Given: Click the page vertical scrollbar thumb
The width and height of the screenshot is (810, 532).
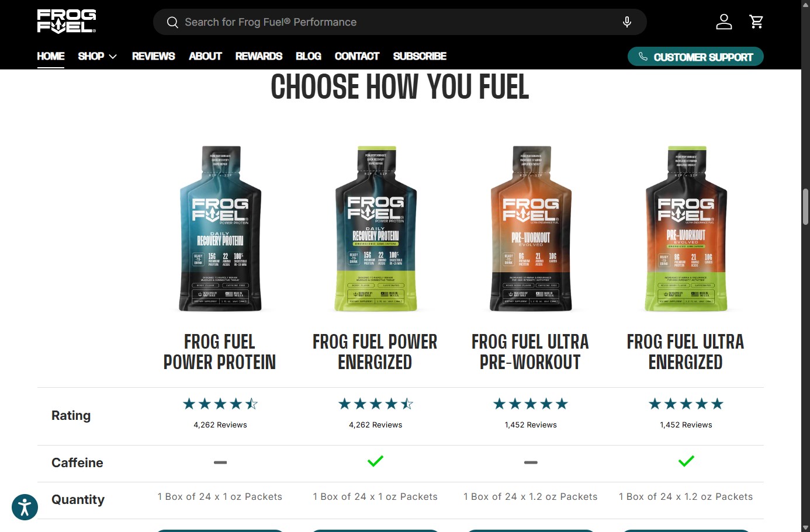Looking at the screenshot, I should 805,207.
